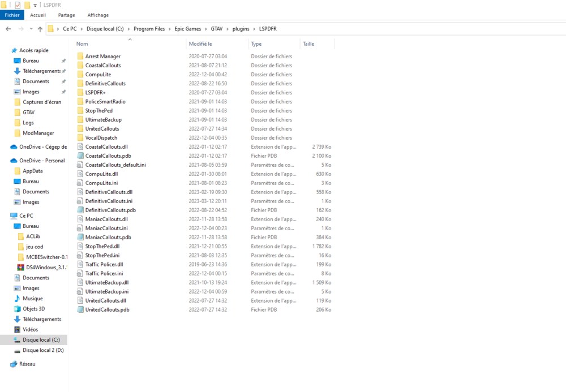Sort files by clicking the Nom column header
The image size is (566, 392).
tap(83, 44)
